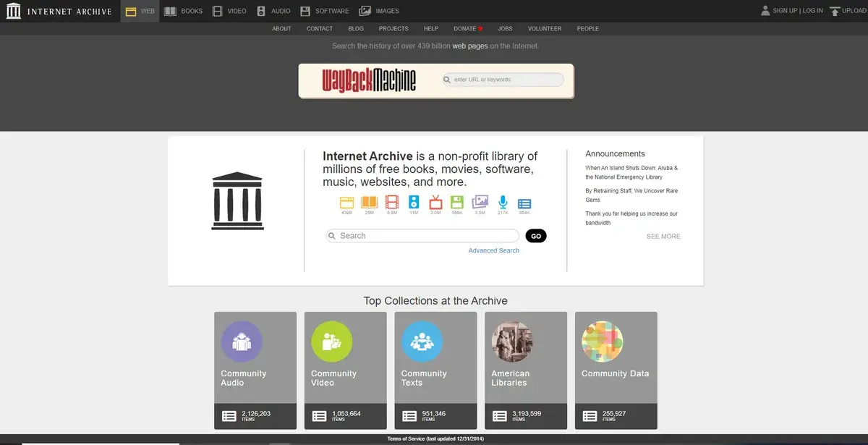Click the yellow web pages icon labeled 439B

click(x=346, y=203)
